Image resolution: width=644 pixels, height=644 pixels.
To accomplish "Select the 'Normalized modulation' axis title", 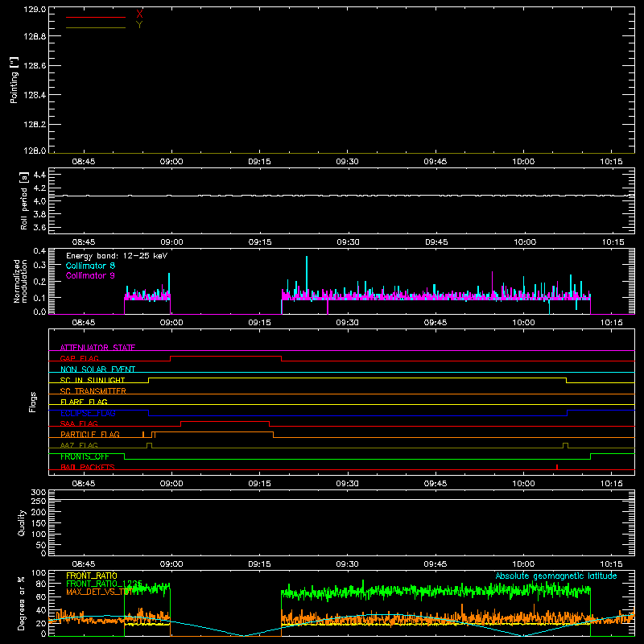I will [20, 281].
